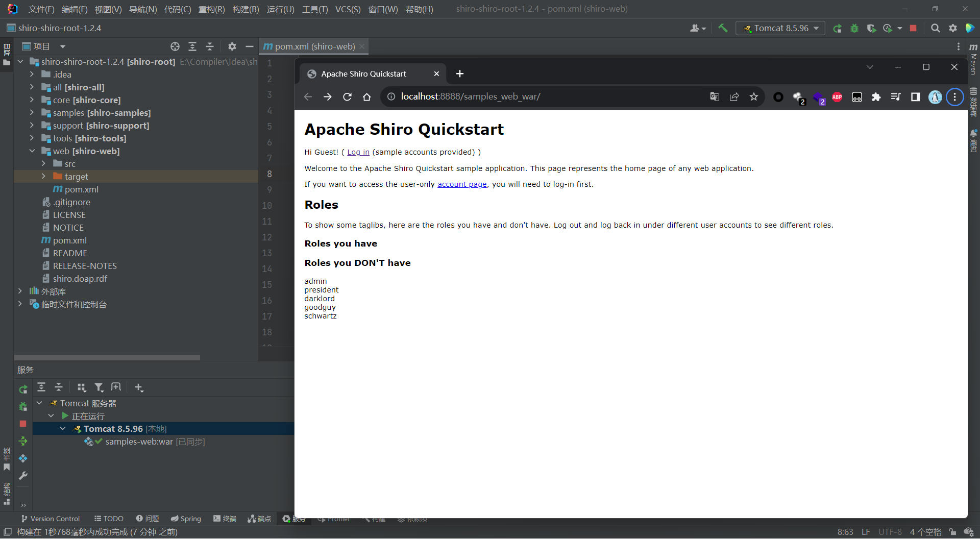Toggle browser side panel icon

coord(915,97)
